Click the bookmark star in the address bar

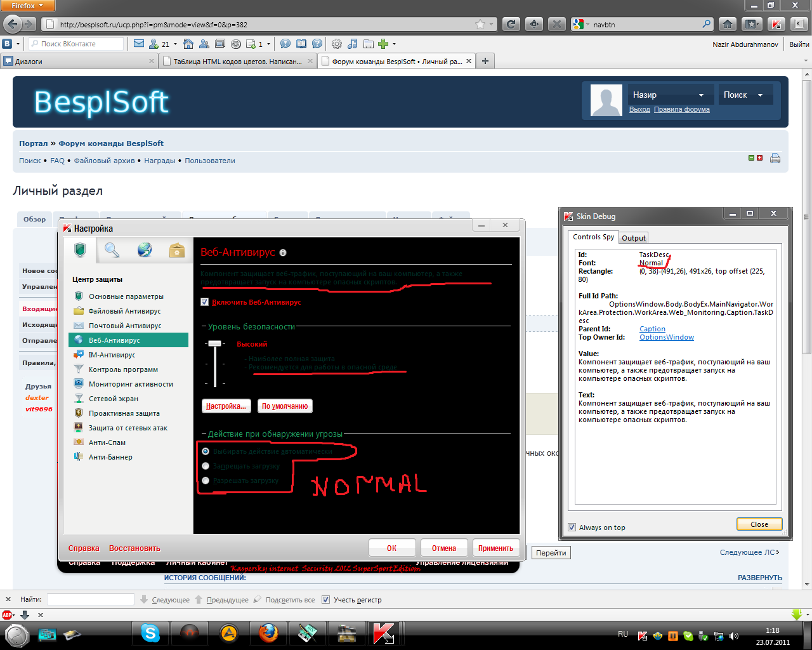(x=480, y=24)
